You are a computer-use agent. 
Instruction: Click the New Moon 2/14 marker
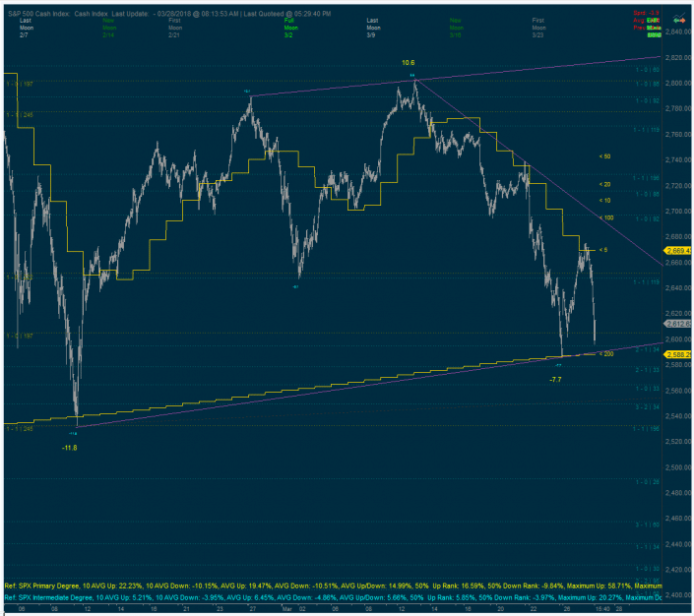click(x=109, y=28)
